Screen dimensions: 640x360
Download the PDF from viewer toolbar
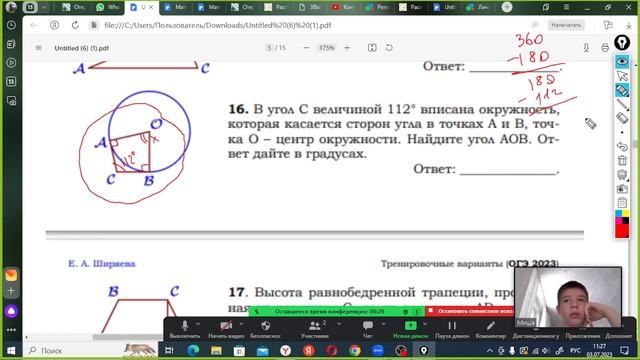(x=586, y=48)
